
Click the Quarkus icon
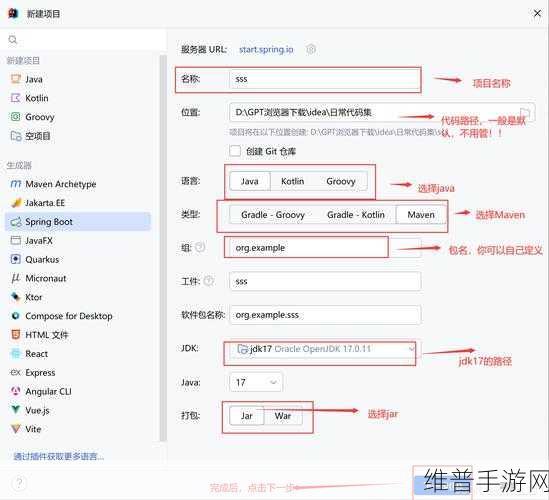(15, 259)
